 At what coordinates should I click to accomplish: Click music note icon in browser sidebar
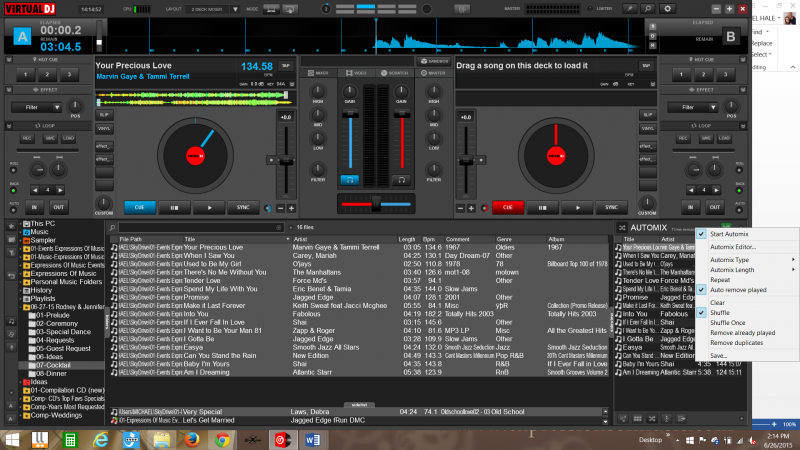[11, 321]
